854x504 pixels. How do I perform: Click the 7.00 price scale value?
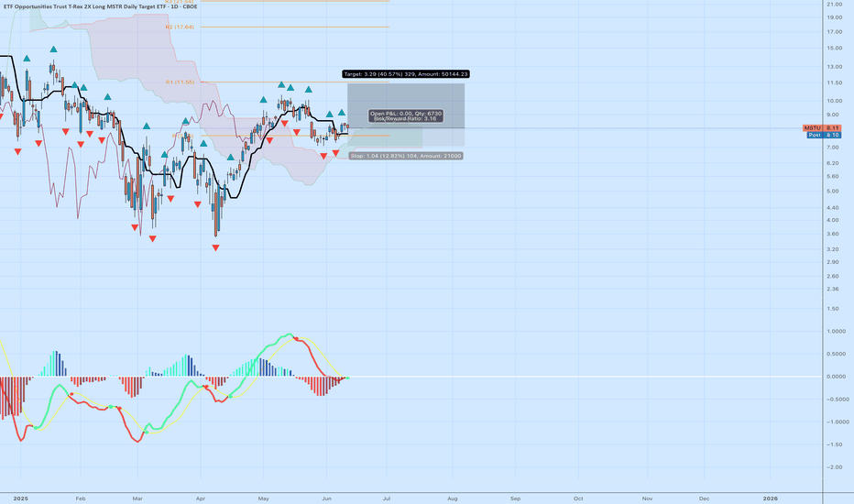coord(833,148)
